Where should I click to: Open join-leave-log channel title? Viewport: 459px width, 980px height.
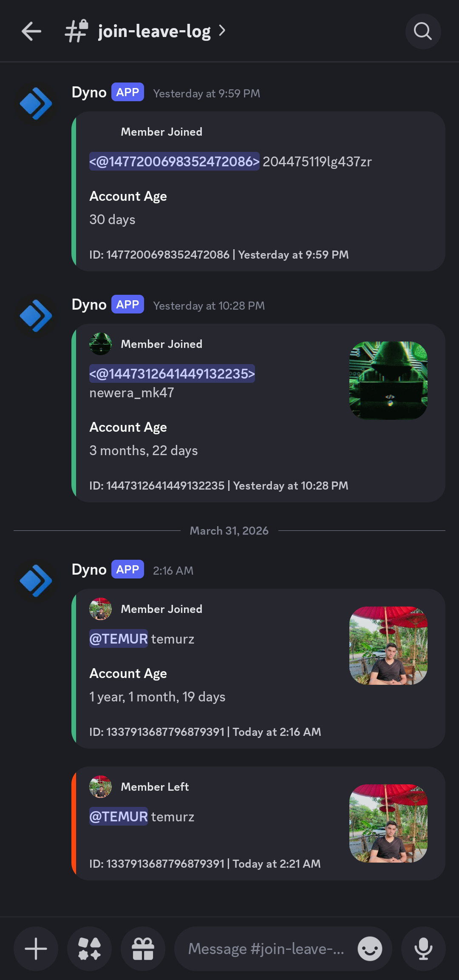click(154, 31)
